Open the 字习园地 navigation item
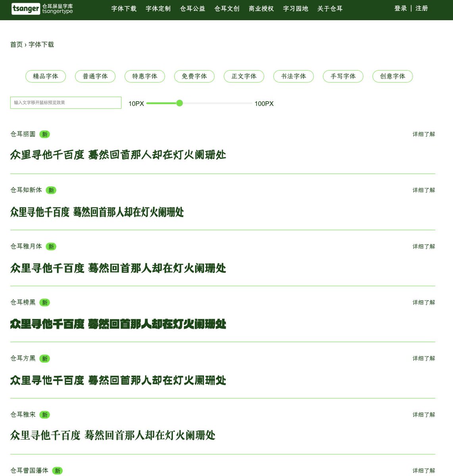The width and height of the screenshot is (453, 476). coord(295,8)
